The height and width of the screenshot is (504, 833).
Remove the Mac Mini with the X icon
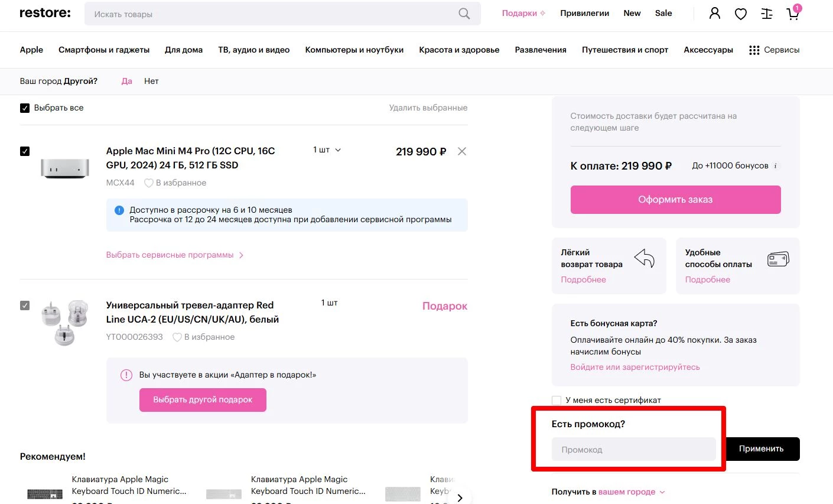[461, 151]
